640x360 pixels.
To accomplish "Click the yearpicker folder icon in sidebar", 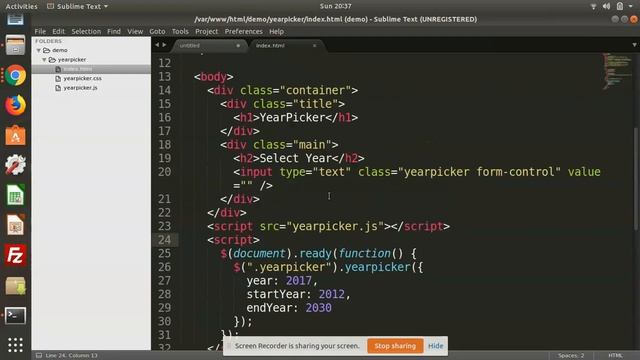I will point(52,60).
